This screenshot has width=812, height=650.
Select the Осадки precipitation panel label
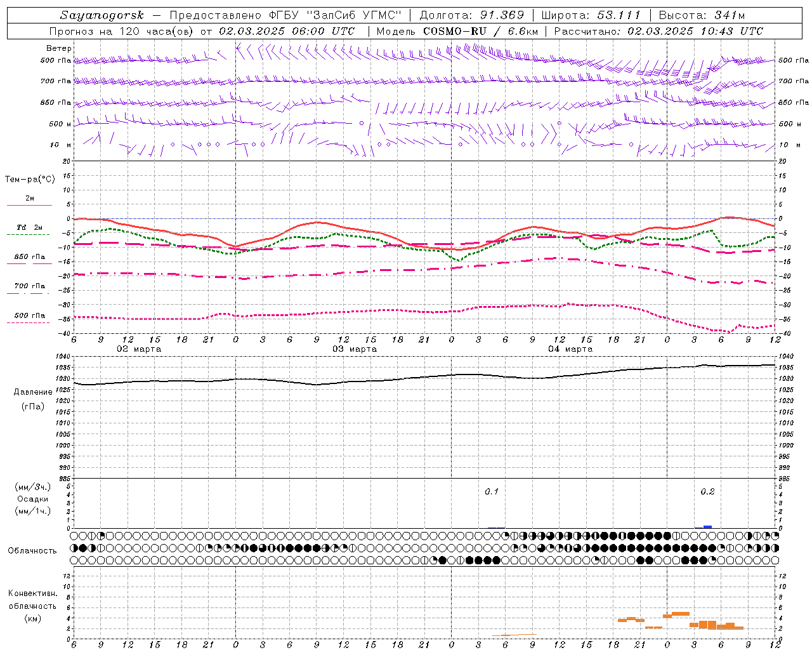pyautogui.click(x=33, y=499)
